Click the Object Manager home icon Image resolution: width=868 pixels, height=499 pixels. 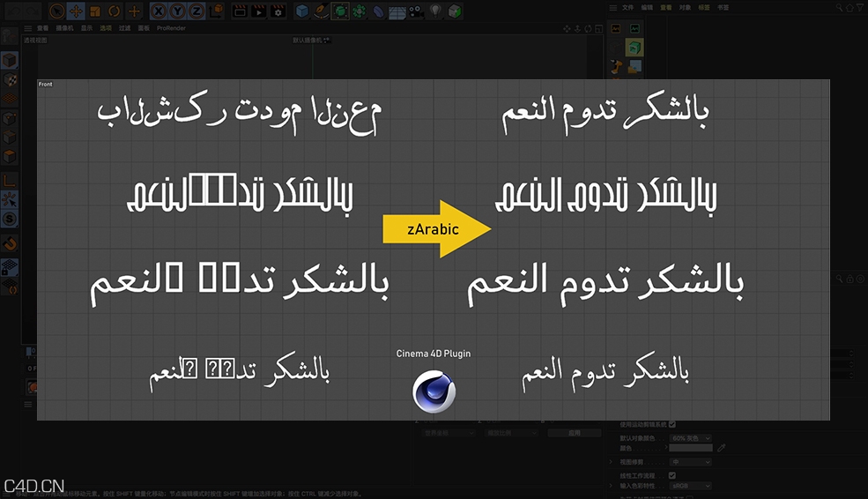coord(849,8)
